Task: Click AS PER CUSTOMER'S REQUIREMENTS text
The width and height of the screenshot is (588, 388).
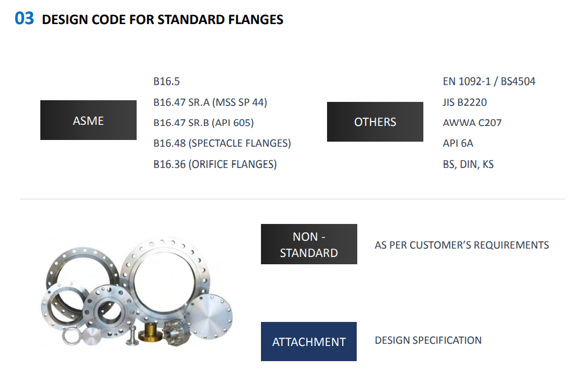Action: click(461, 245)
